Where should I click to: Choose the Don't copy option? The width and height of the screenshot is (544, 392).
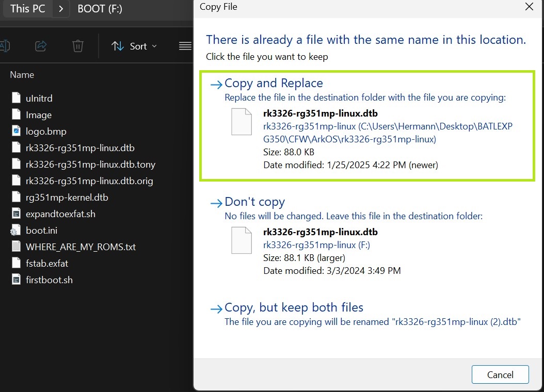tap(254, 202)
